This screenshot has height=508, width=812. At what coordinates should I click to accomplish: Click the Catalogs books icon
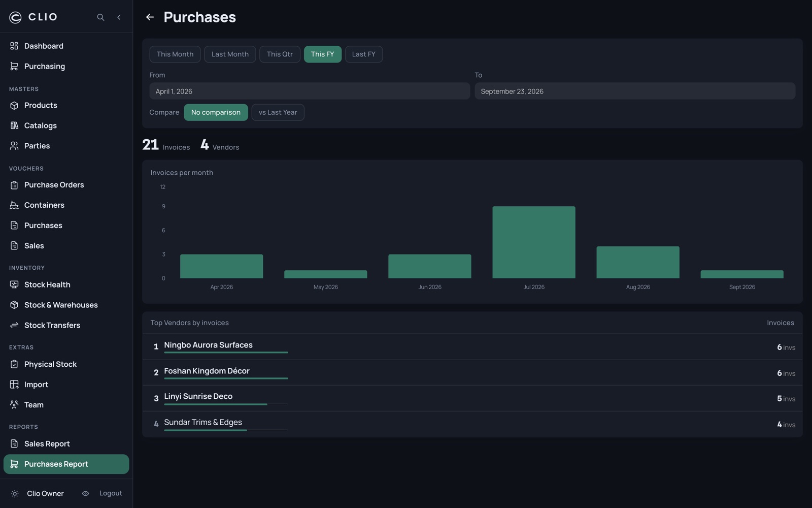click(x=14, y=125)
